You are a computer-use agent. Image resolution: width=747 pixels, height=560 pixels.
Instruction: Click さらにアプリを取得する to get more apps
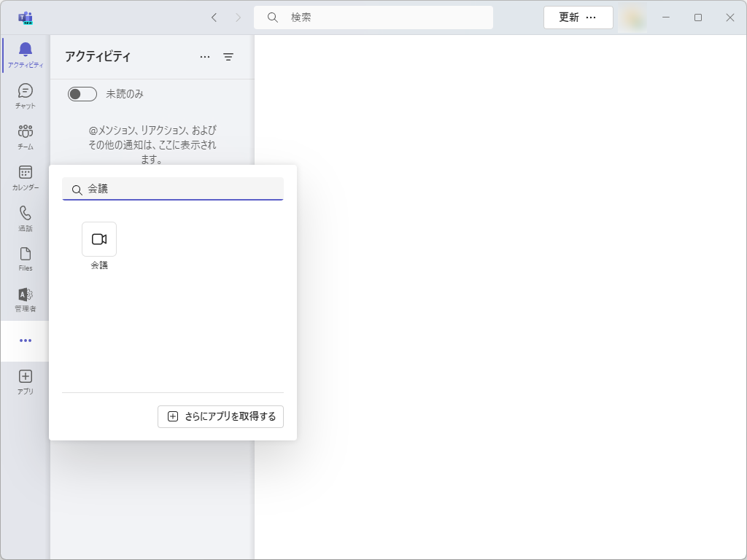pyautogui.click(x=220, y=416)
